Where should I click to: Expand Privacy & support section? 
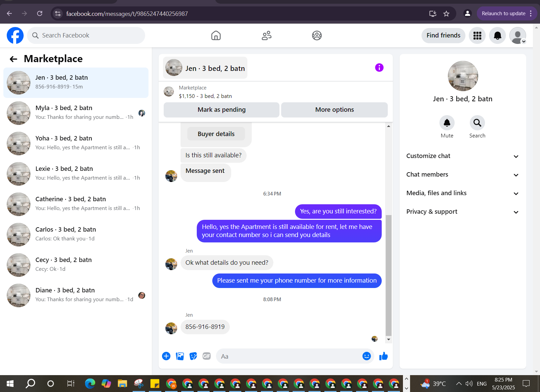tap(462, 212)
